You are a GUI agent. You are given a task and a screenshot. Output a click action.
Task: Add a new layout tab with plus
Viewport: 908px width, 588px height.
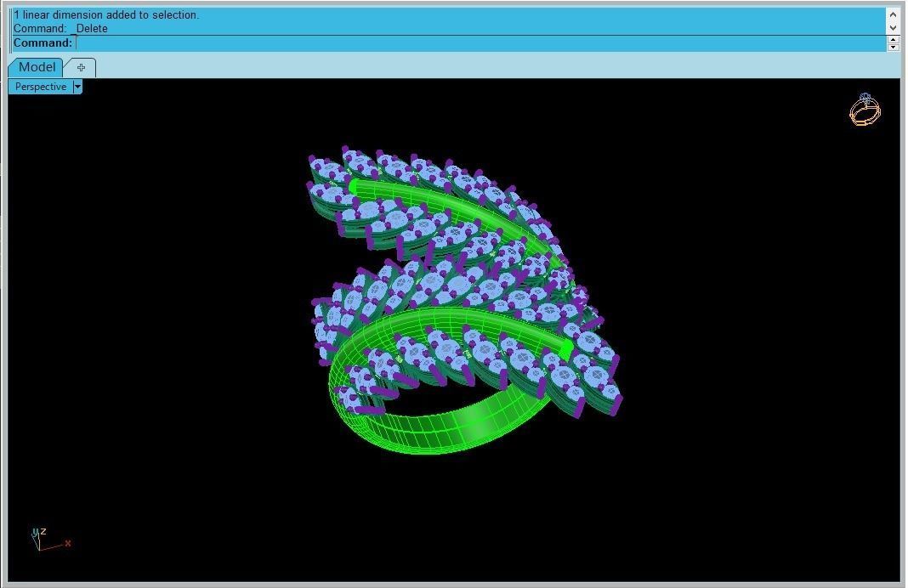coord(81,68)
